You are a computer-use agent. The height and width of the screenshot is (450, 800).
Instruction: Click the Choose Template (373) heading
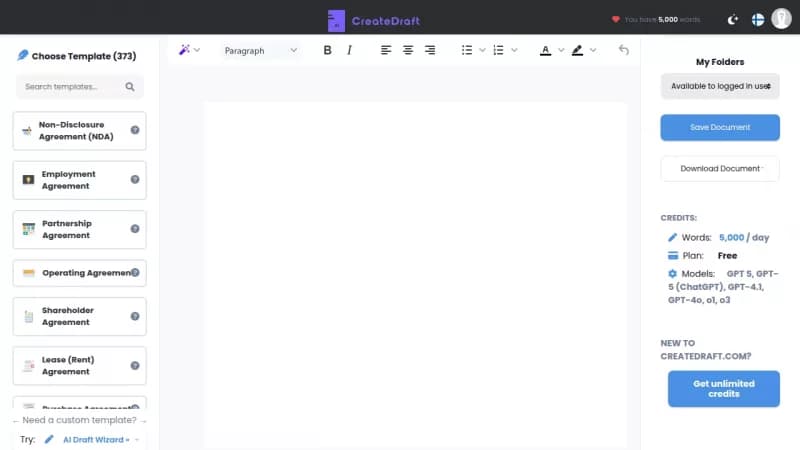point(84,56)
